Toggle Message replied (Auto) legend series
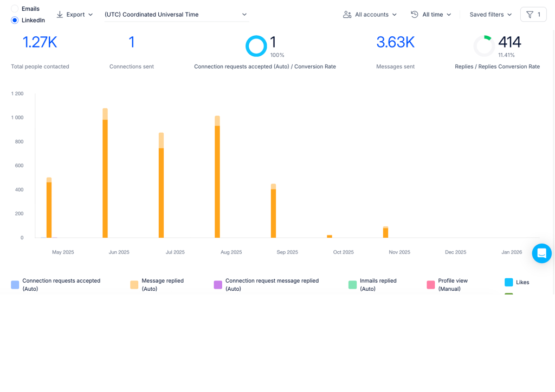Image resolution: width=555 pixels, height=392 pixels. pos(157,285)
